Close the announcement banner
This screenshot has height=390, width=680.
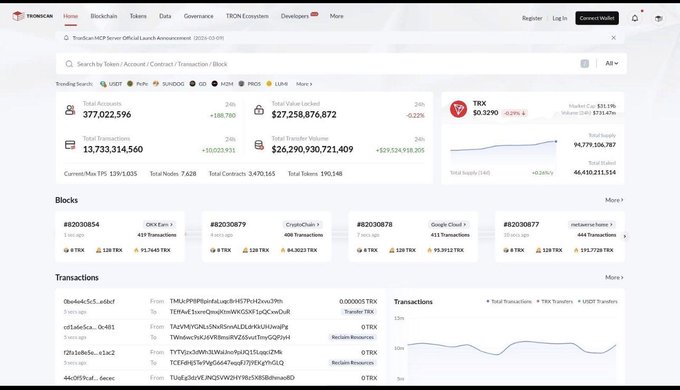(614, 38)
